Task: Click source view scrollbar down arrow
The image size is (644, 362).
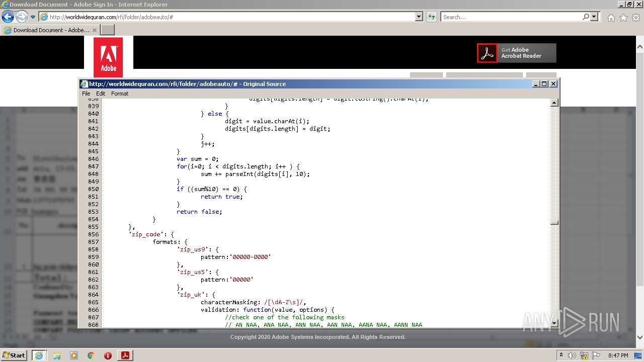Action: click(554, 323)
